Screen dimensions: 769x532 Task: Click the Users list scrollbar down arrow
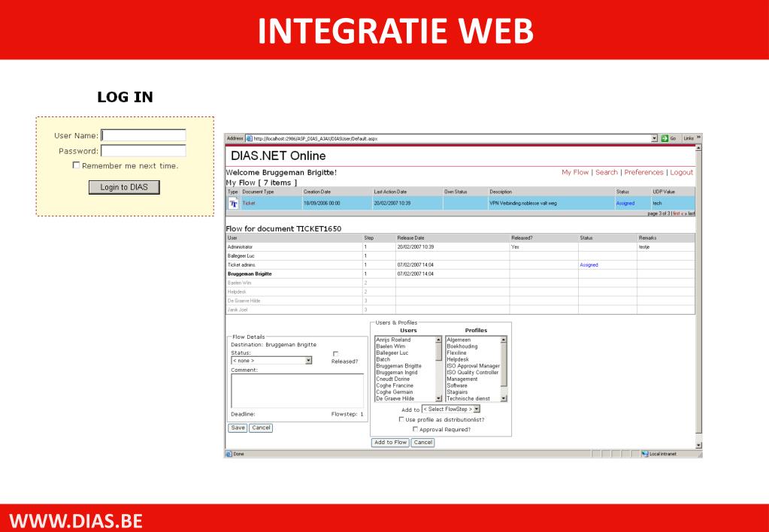coord(438,399)
